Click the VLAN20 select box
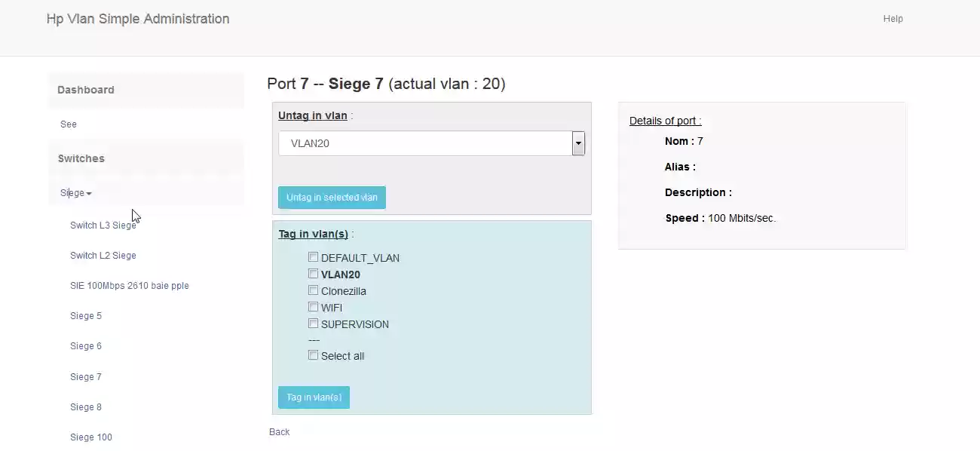 (425, 143)
